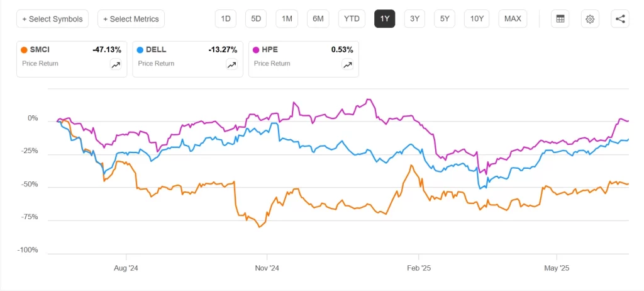This screenshot has width=644, height=291.
Task: Click the share chart icon
Action: click(620, 19)
